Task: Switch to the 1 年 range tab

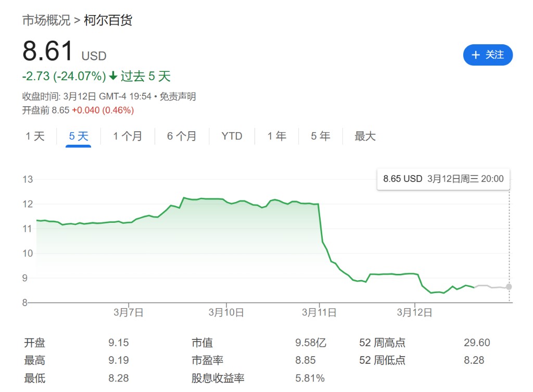Action: pos(277,136)
